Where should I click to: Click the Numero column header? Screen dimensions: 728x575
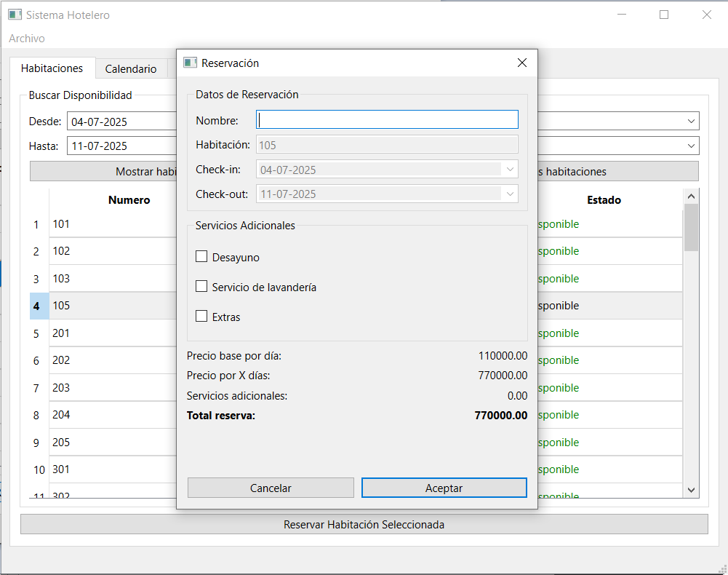tap(129, 200)
